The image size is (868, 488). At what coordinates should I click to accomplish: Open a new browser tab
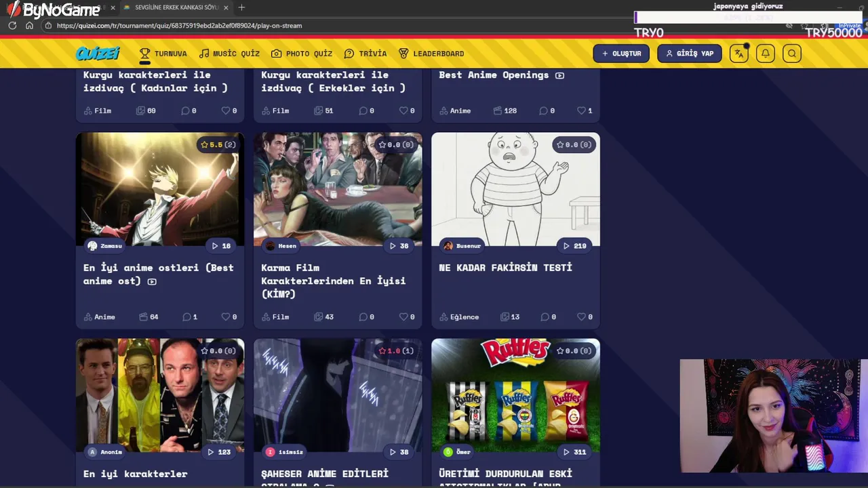241,7
